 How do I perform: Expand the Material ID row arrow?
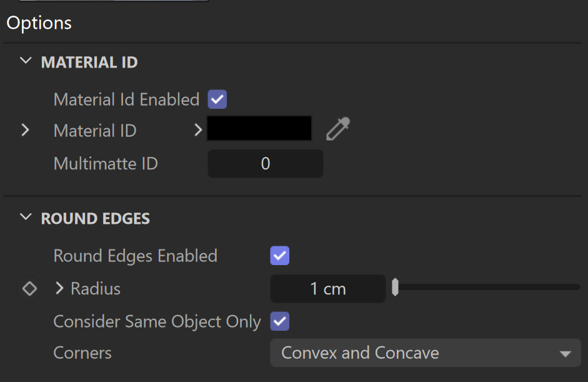(x=25, y=130)
